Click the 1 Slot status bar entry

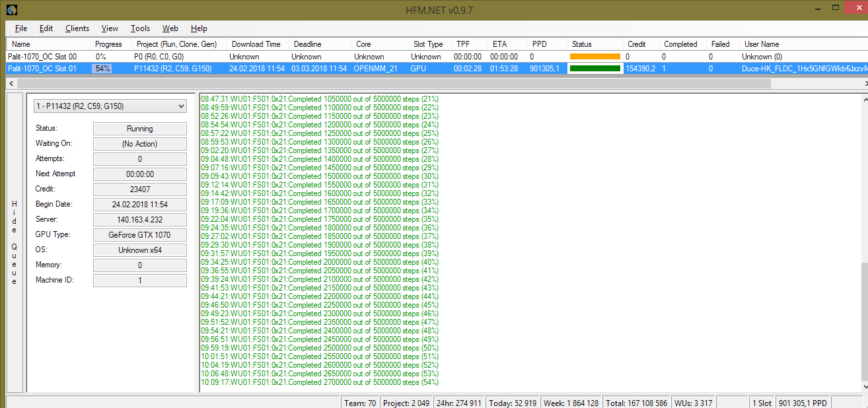(x=762, y=403)
